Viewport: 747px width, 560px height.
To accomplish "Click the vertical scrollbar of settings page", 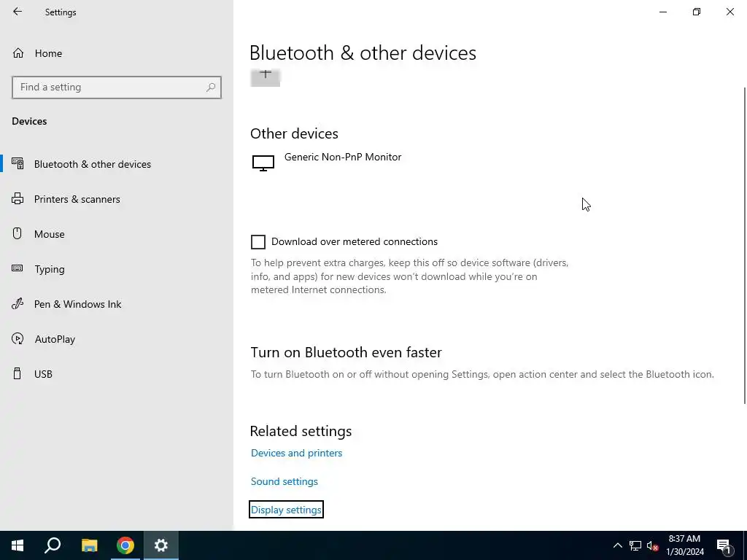I will 744,246.
